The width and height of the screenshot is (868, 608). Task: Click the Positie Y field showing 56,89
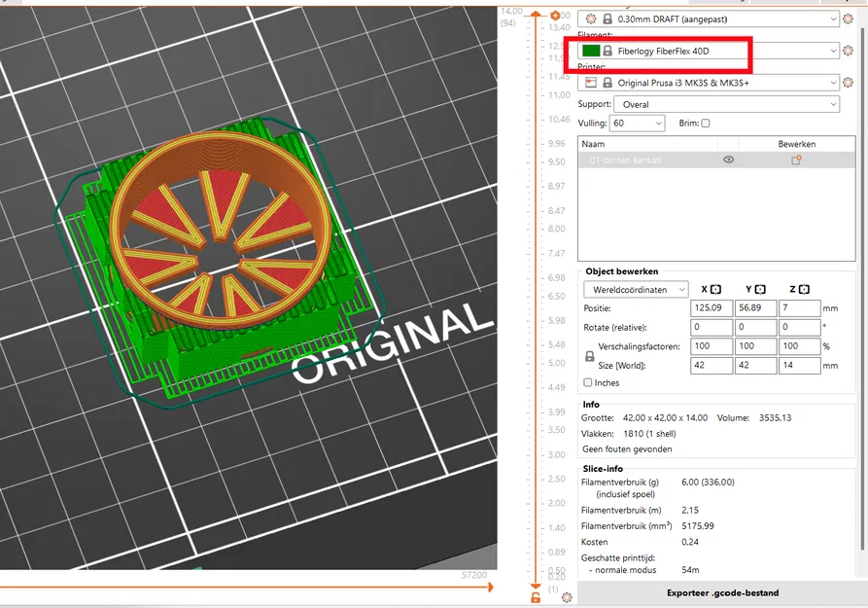click(755, 308)
